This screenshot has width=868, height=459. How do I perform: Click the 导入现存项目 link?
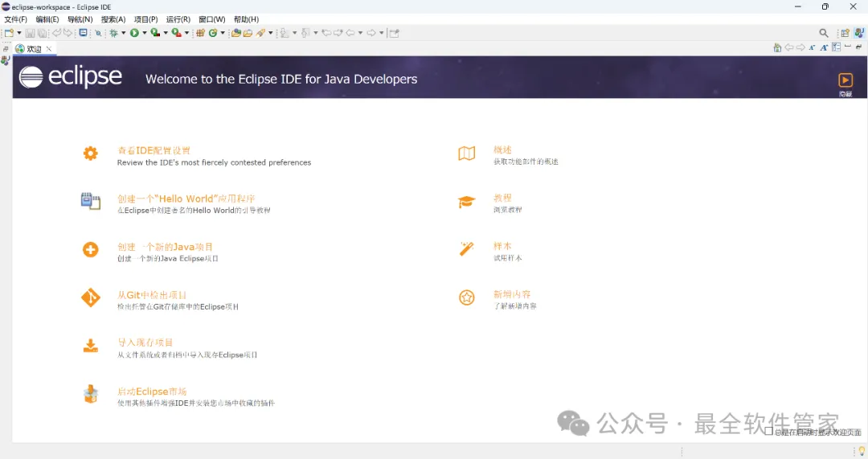point(145,342)
